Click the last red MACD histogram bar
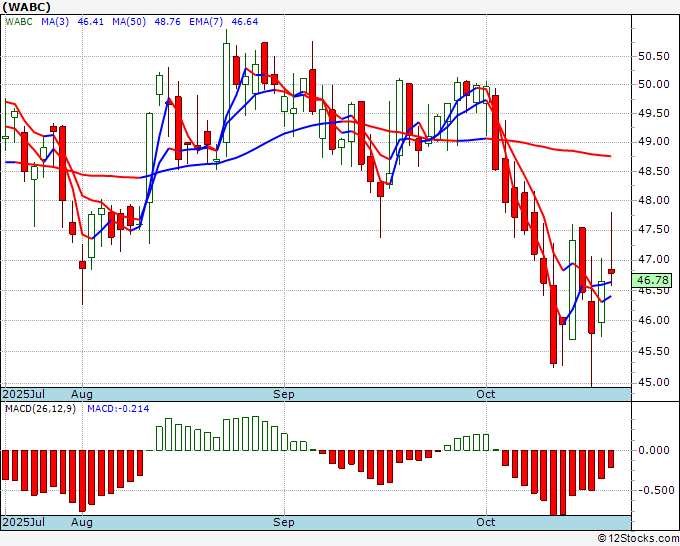 tap(611, 459)
